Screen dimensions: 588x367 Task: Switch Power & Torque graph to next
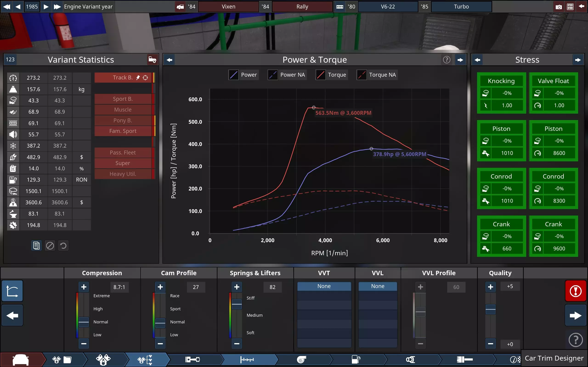point(460,60)
